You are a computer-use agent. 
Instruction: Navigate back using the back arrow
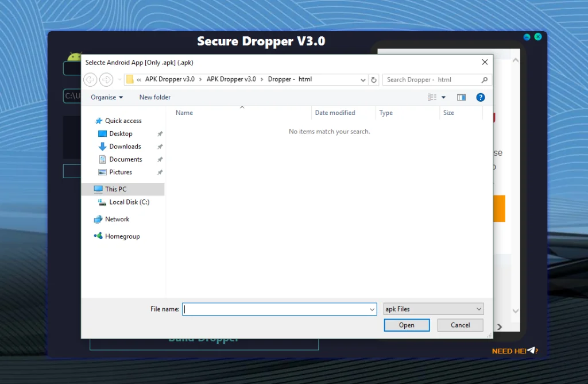[x=90, y=79]
